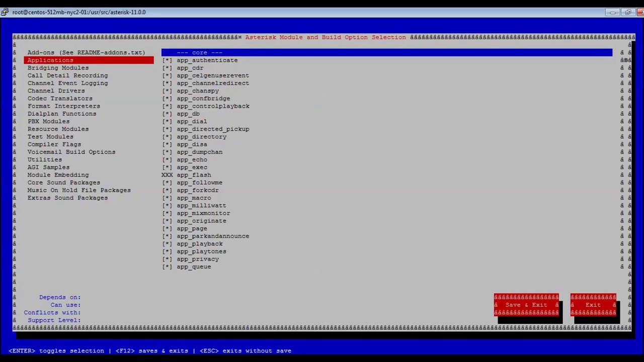Viewport: 644px width, 362px height.
Task: Click the PuTTY icon in the title bar
Action: 5,12
